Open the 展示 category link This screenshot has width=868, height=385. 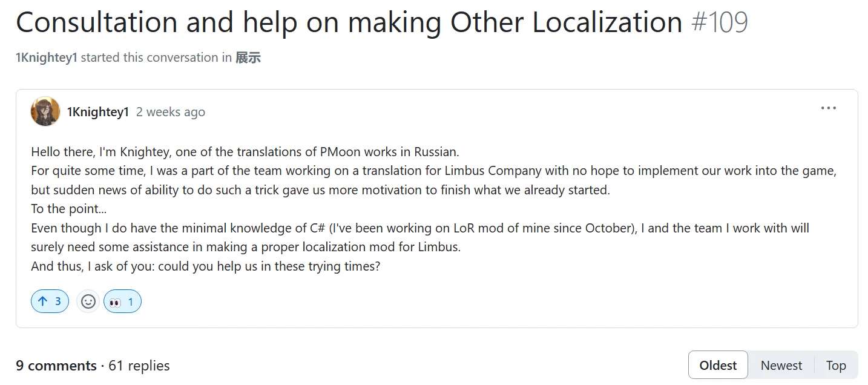(248, 58)
